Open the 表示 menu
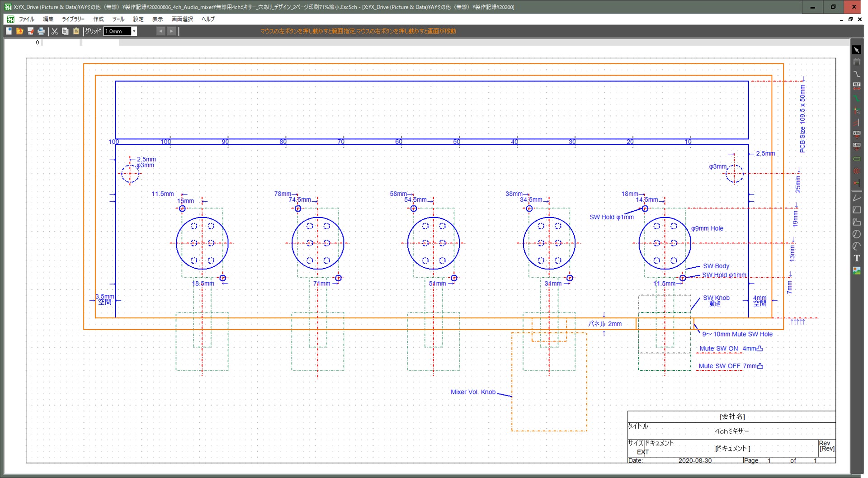The width and height of the screenshot is (868, 478). coord(157,19)
